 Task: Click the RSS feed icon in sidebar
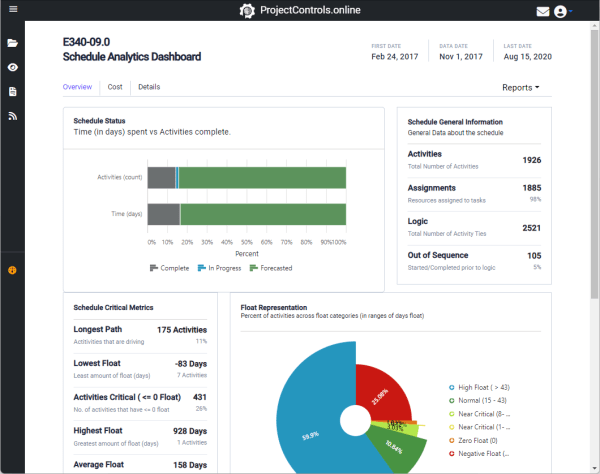[13, 116]
